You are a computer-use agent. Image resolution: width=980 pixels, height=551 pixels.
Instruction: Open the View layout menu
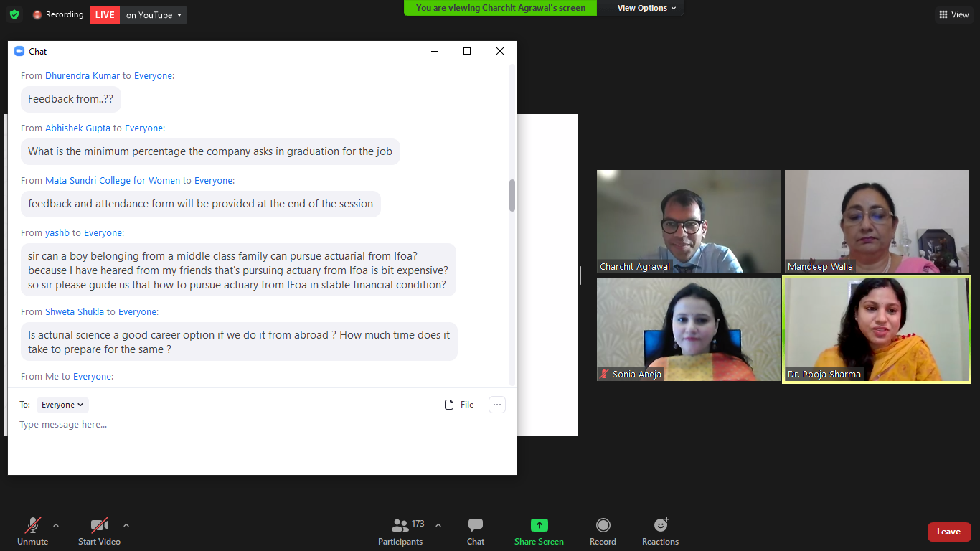click(x=953, y=14)
